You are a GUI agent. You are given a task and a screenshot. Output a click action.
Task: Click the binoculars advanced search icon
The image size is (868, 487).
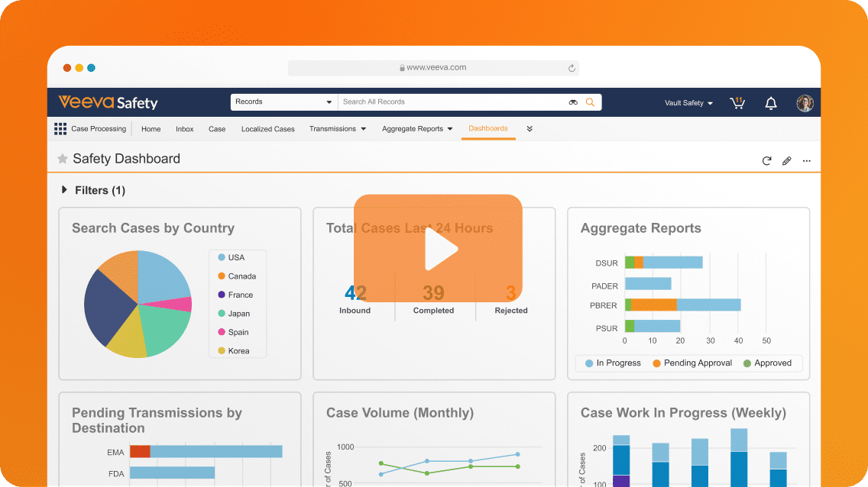pyautogui.click(x=573, y=102)
